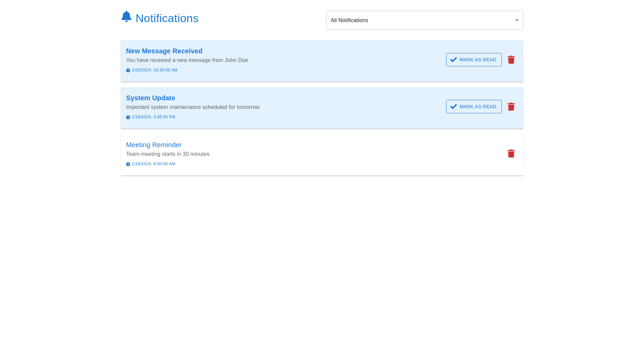Click the dropdown arrow in the filter box
Viewport: 644px width, 362px height.
coord(517,20)
